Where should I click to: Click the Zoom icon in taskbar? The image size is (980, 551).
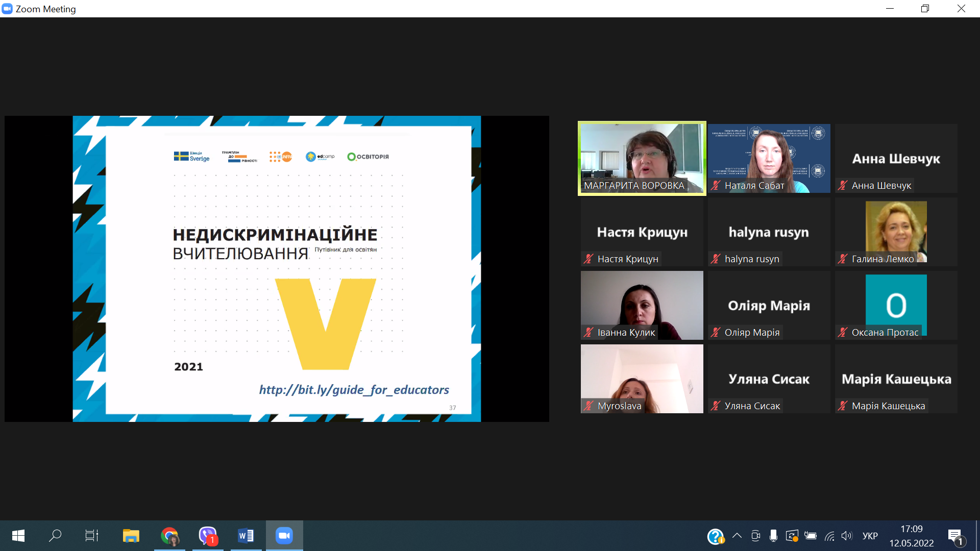coord(284,536)
